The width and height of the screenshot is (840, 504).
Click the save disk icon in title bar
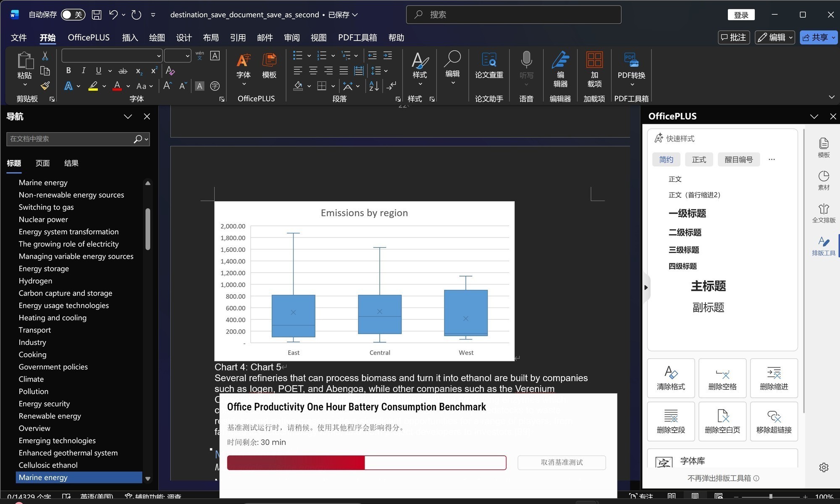97,15
